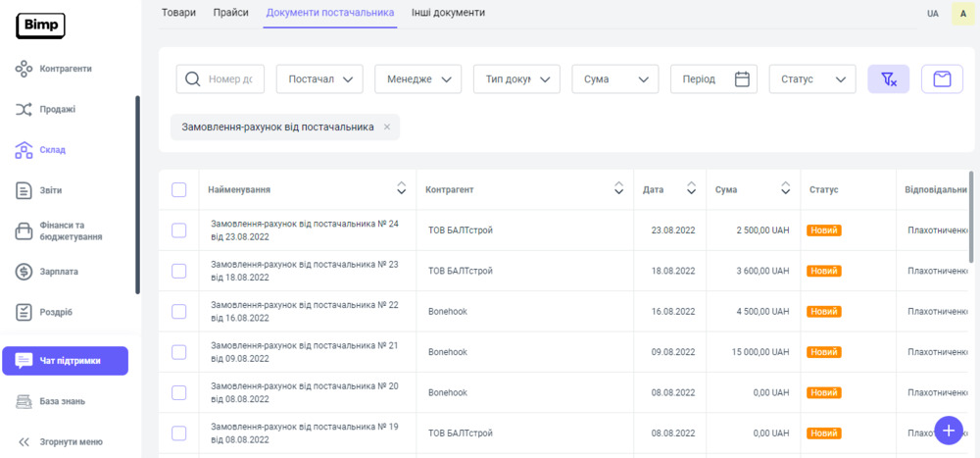Screen dimensions: 980x458
Task: Open the Сума filter dropdown
Action: pos(614,79)
